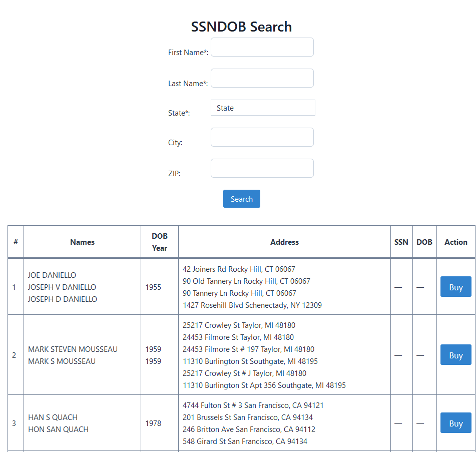Screen dimensions: 476x452
Task: Open the State dropdown
Action: point(262,108)
